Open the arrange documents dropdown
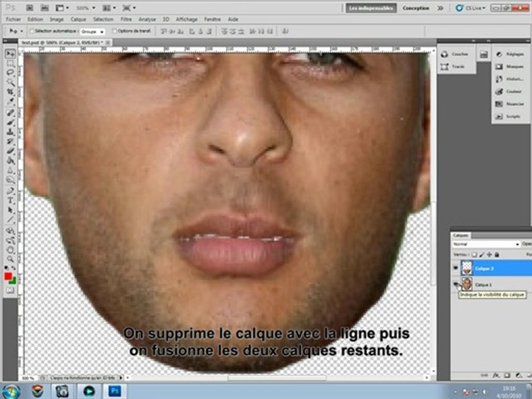Viewport: 532px width, 399px height. coord(109,8)
